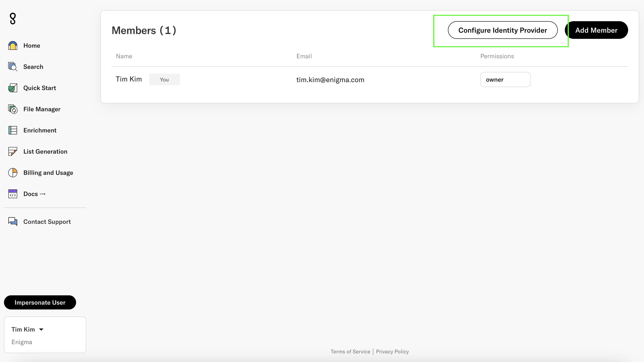
Task: Open Contact Support chat icon
Action: [x=13, y=221]
